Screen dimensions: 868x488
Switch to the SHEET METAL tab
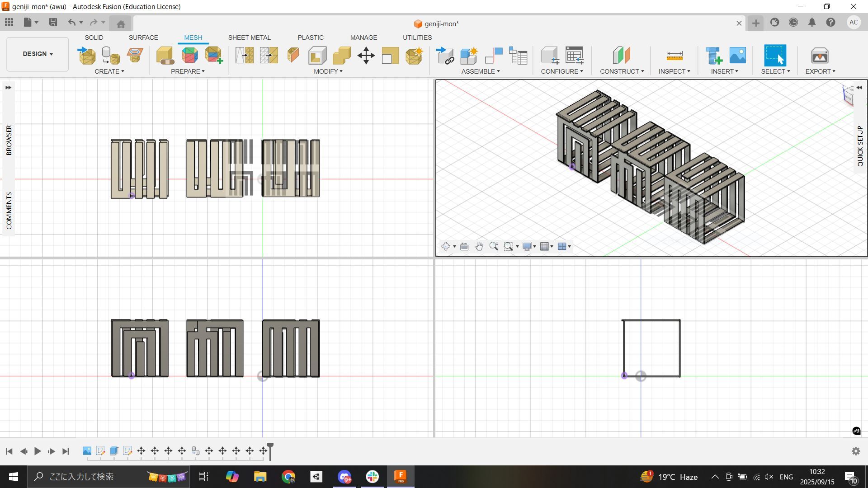[249, 38]
